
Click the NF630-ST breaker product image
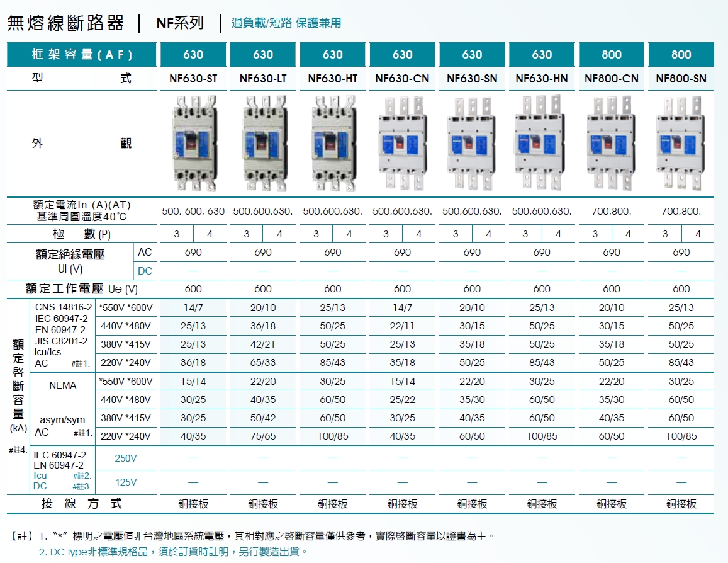pos(194,143)
